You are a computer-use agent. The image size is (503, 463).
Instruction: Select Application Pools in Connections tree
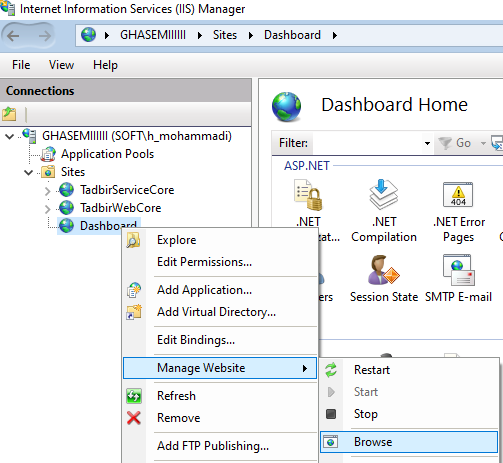[107, 154]
